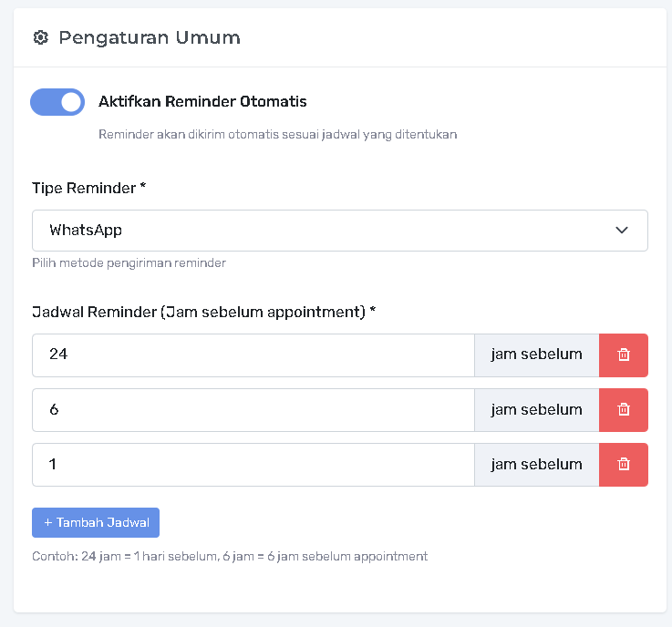Click the Aktifkan Reminder Otomatis label

202,101
